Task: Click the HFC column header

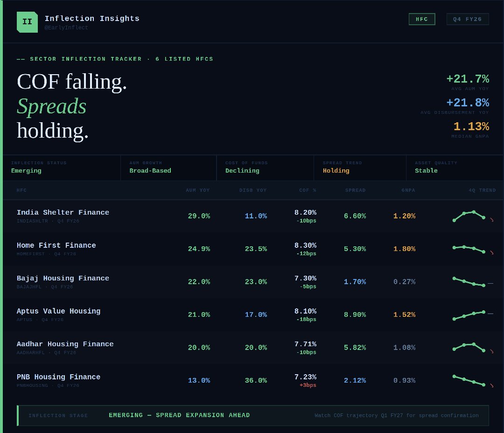Action: coord(21,190)
